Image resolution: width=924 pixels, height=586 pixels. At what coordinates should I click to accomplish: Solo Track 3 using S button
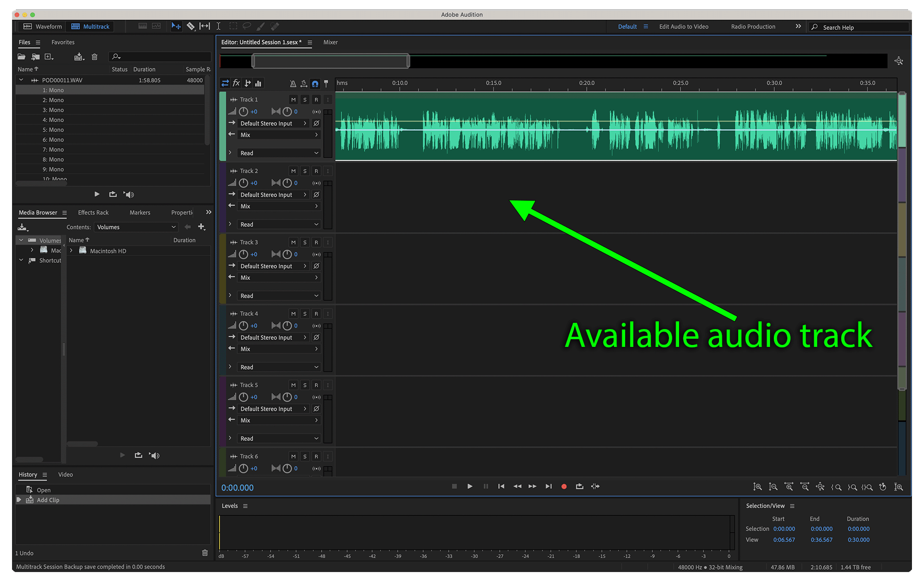pyautogui.click(x=305, y=242)
